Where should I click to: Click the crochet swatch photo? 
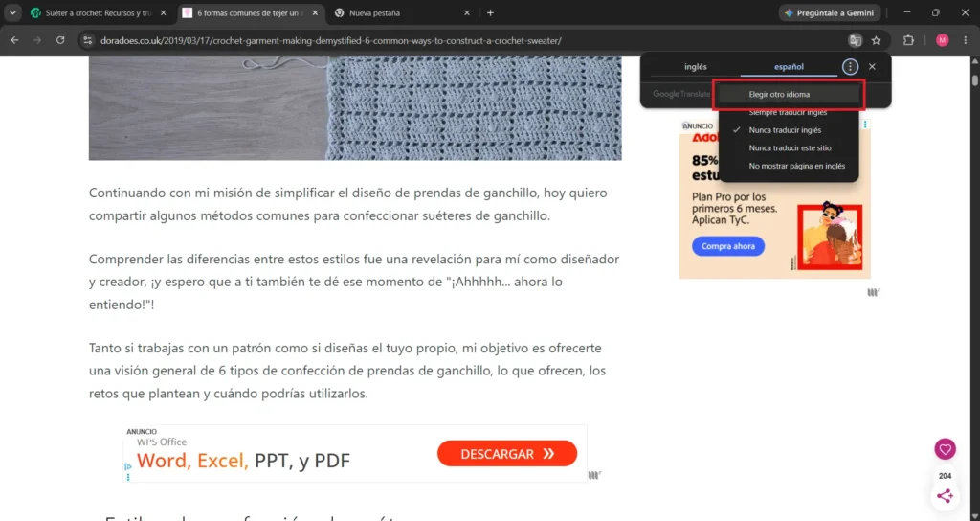pyautogui.click(x=355, y=107)
